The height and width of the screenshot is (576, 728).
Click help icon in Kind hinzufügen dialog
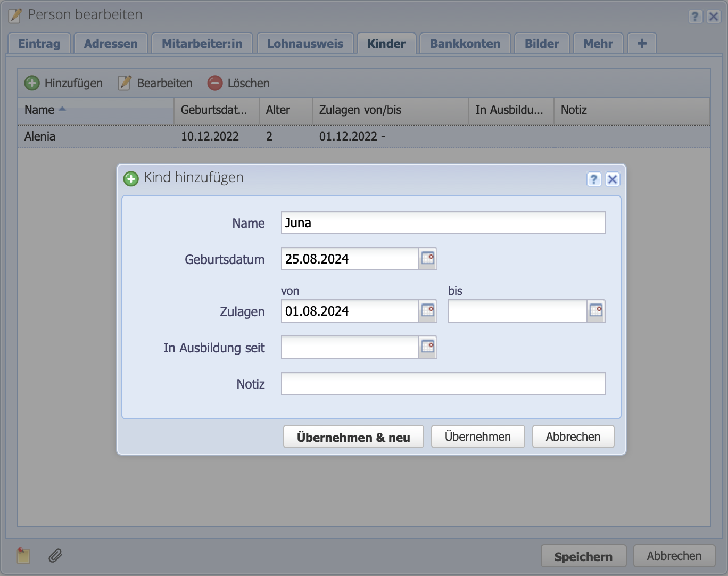(594, 179)
